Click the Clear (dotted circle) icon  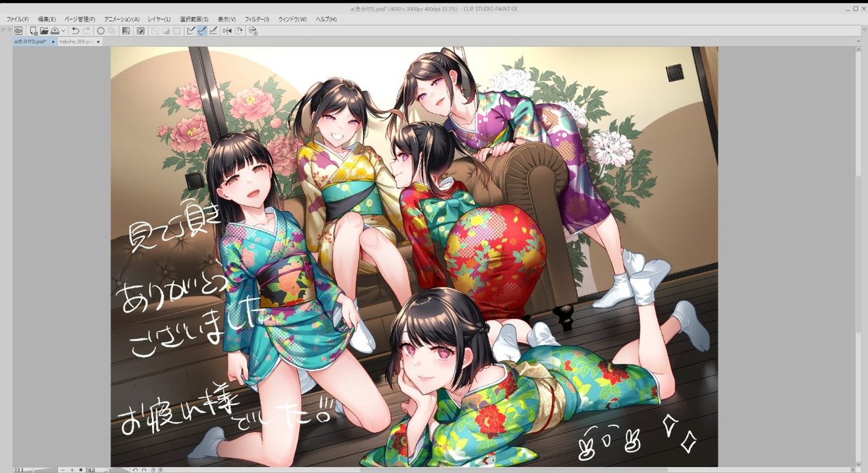tap(101, 31)
